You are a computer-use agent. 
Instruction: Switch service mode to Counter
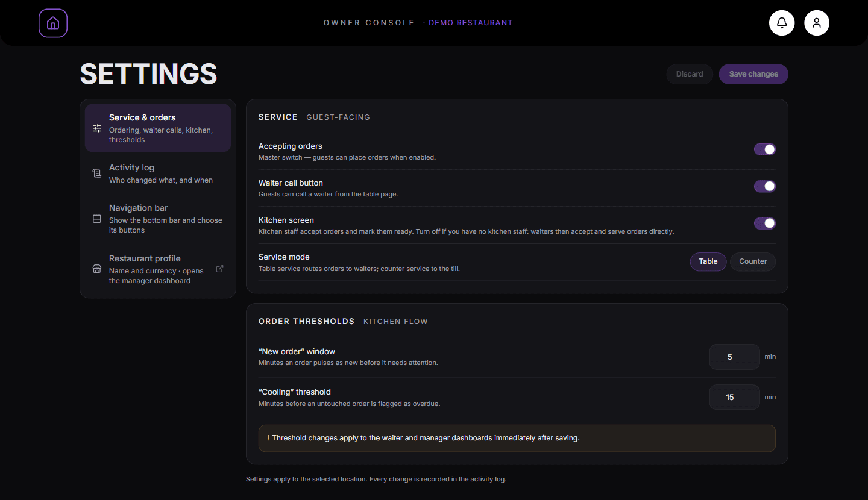753,261
